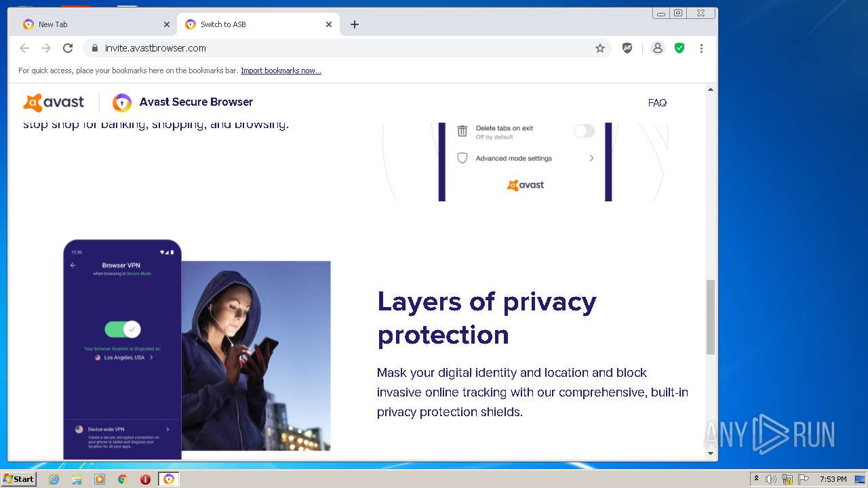Toggle the green Browser VPN switch
The width and height of the screenshot is (868, 488).
coord(123,329)
